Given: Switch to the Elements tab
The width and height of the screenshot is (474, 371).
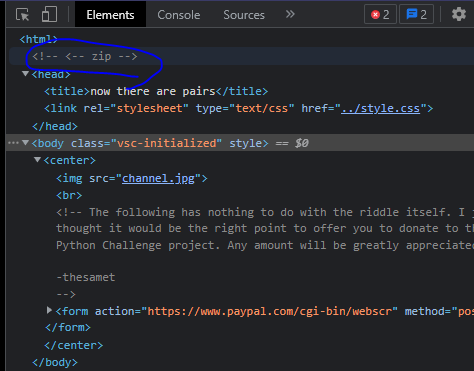Looking at the screenshot, I should 110,15.
